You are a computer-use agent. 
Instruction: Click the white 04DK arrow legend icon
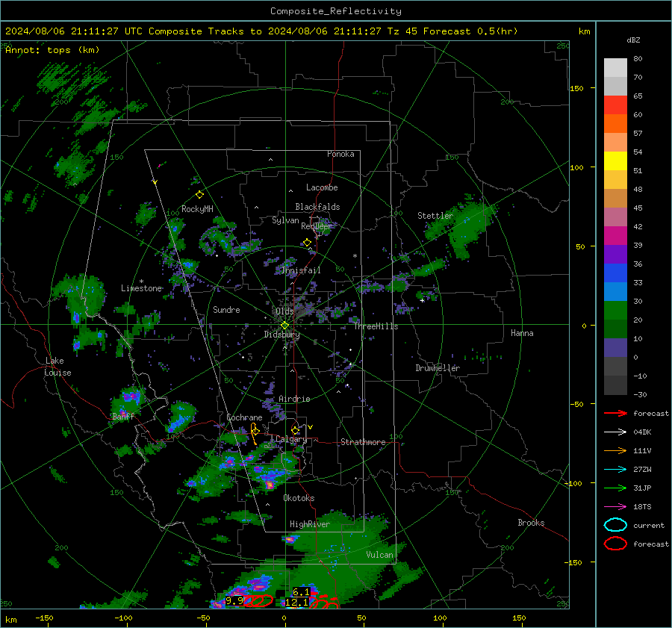(615, 432)
